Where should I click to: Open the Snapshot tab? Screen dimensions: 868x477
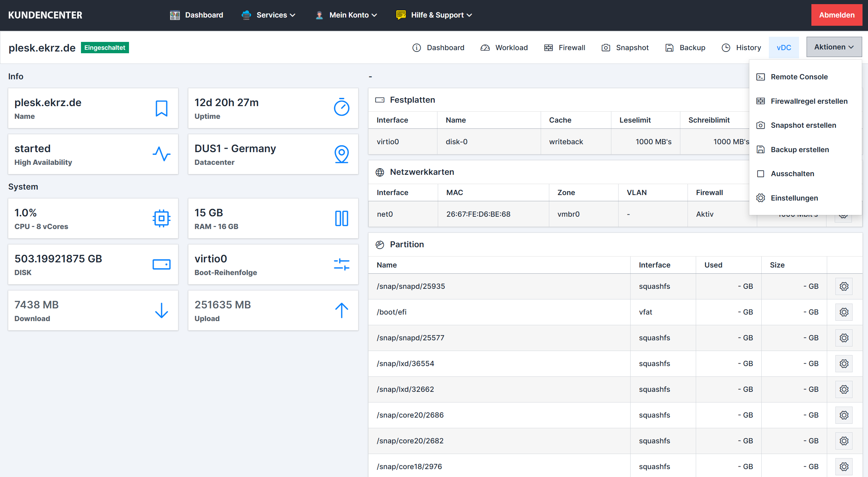625,48
